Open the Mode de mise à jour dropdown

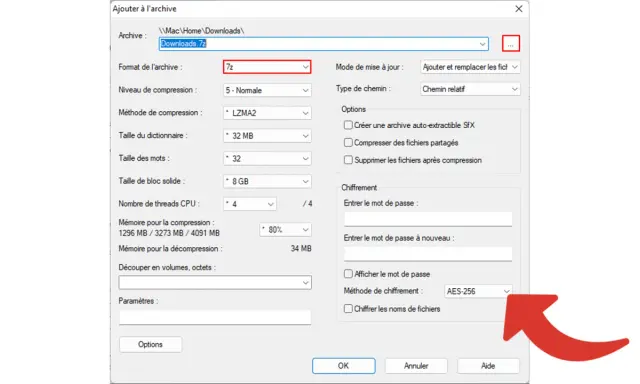point(470,67)
